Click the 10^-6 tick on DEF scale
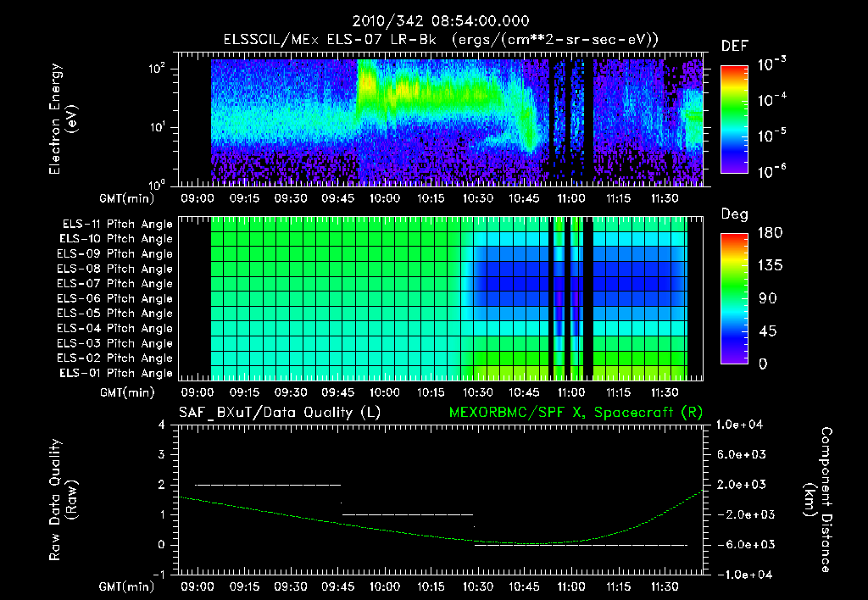 click(771, 171)
